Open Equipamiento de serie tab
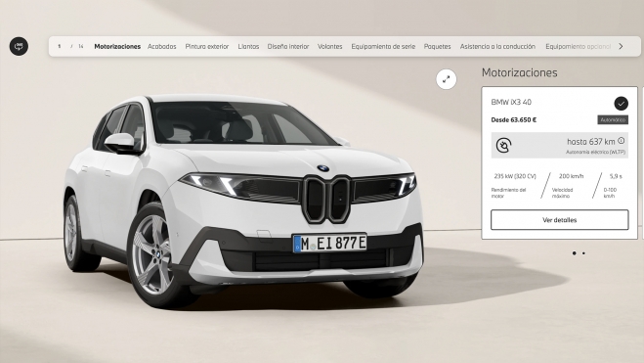Image resolution: width=644 pixels, height=363 pixels. coord(383,46)
